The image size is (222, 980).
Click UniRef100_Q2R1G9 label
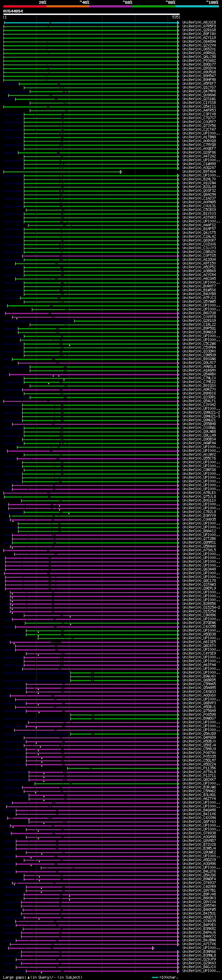[199, 321]
